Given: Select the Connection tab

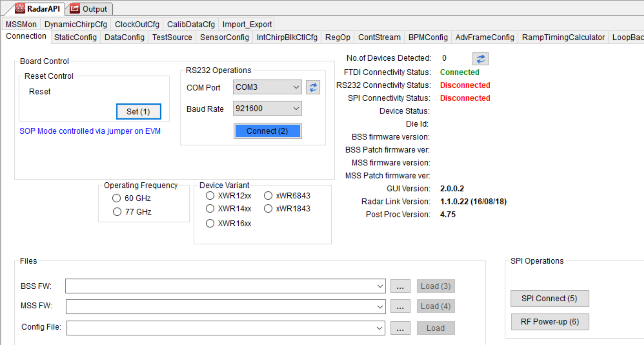Looking at the screenshot, I should [26, 36].
